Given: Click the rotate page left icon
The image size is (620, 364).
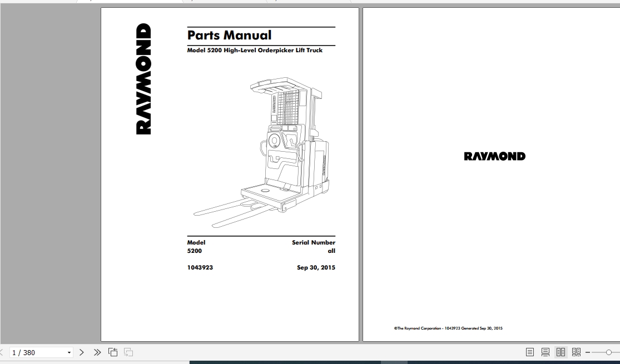Looking at the screenshot, I should (113, 352).
